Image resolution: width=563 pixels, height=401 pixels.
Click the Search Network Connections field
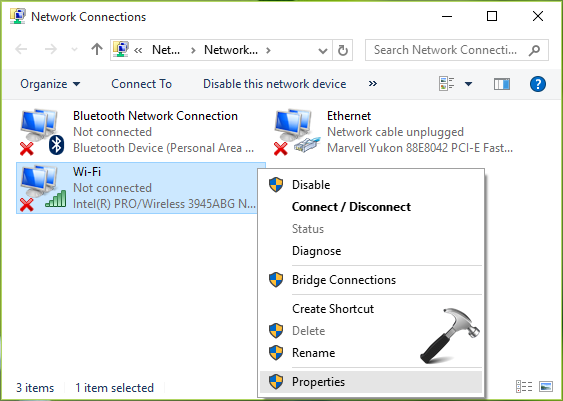457,50
